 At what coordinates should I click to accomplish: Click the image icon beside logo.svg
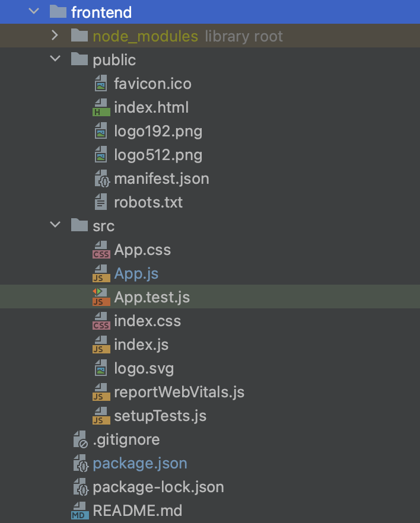pos(101,368)
